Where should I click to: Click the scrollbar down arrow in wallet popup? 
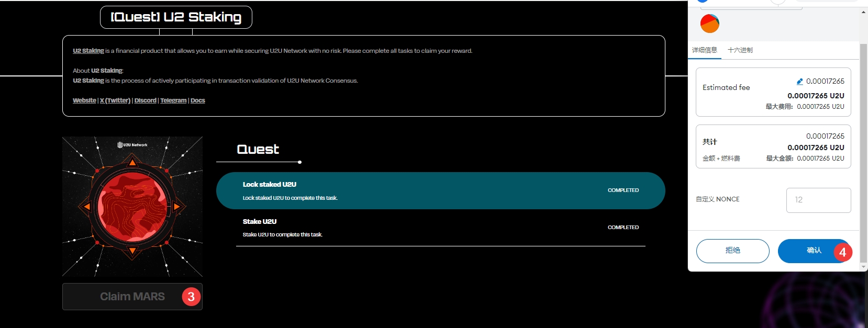coord(863,267)
